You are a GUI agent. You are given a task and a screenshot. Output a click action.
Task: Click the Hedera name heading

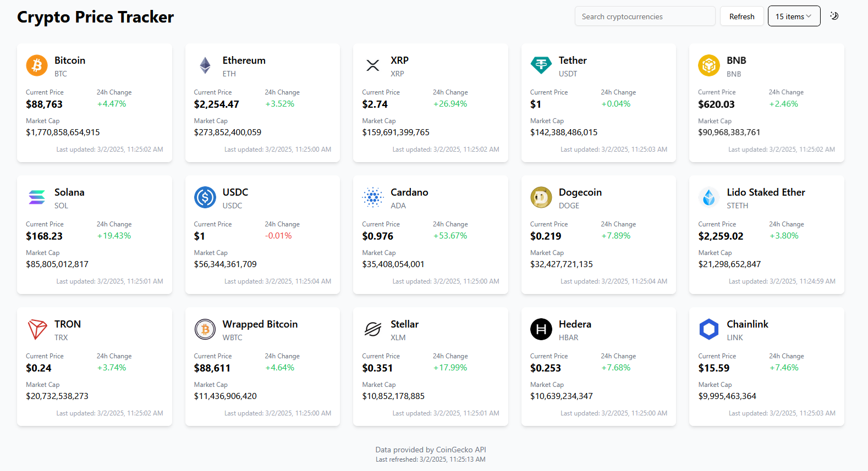point(575,324)
